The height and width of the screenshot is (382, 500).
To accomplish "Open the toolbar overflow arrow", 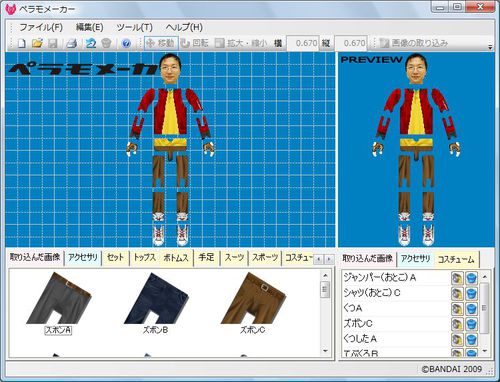I will (490, 47).
